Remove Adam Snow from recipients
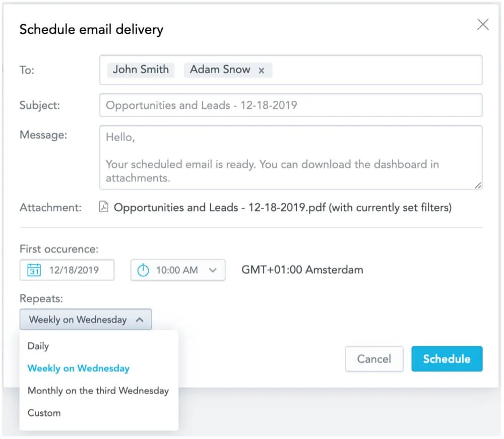Image resolution: width=504 pixels, height=439 pixels. (x=262, y=71)
